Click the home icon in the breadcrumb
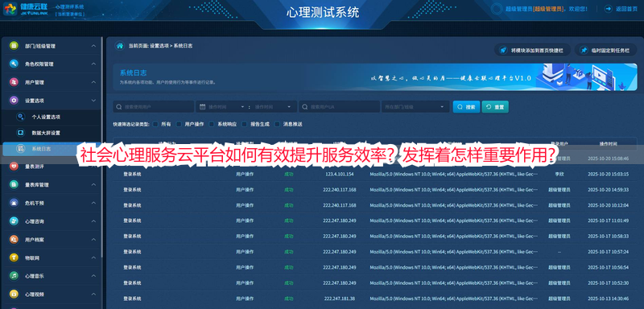 [x=119, y=46]
